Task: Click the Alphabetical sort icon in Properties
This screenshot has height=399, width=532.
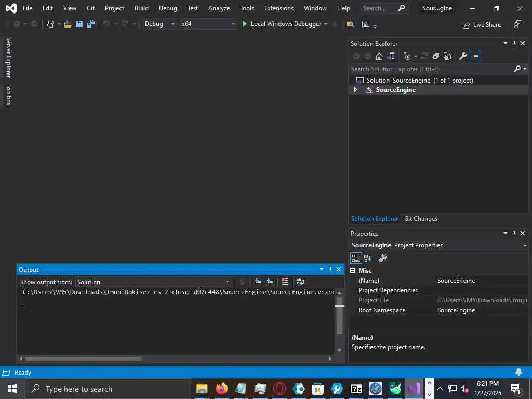Action: [368, 259]
